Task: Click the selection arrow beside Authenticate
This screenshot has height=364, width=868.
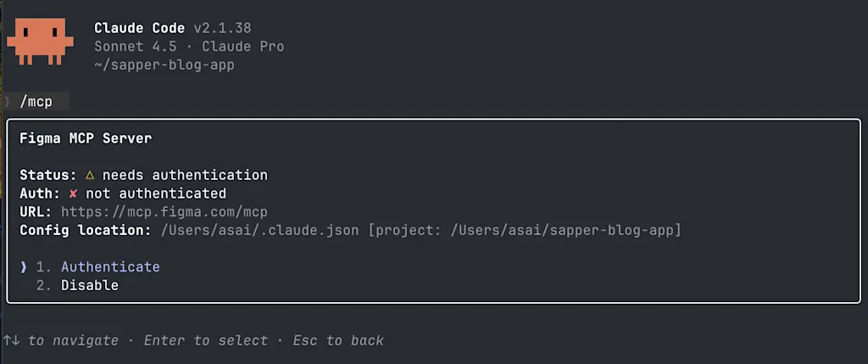Action: tap(23, 267)
